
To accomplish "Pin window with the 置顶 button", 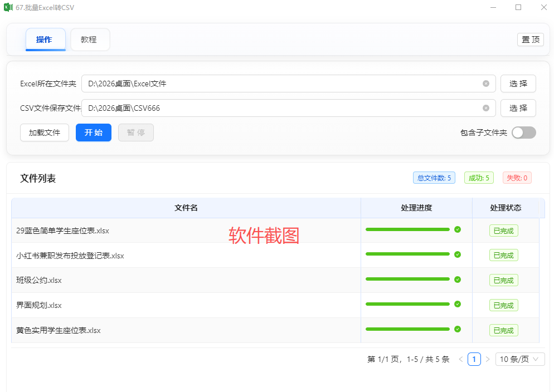I will [530, 40].
